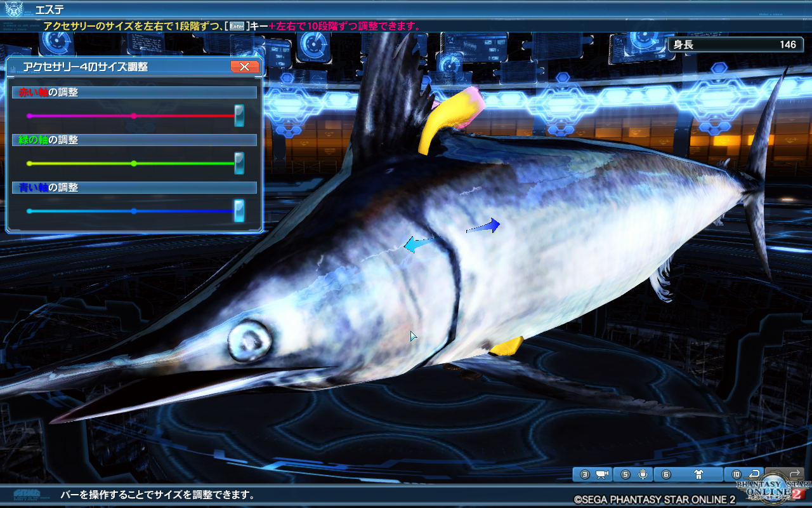Click the blue axis slider handle tab
This screenshot has height=508, width=812.
click(x=239, y=210)
